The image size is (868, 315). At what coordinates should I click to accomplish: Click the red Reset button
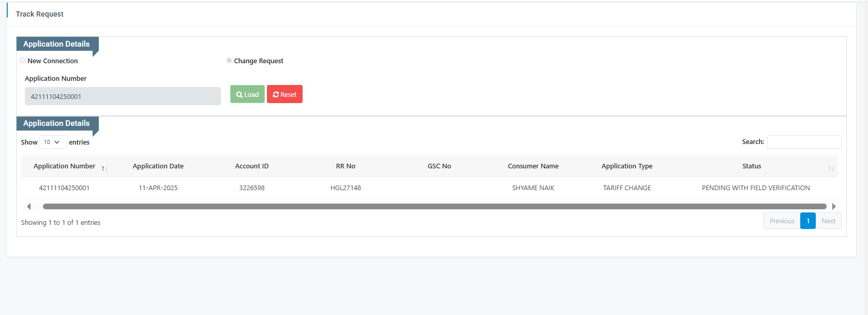point(285,94)
